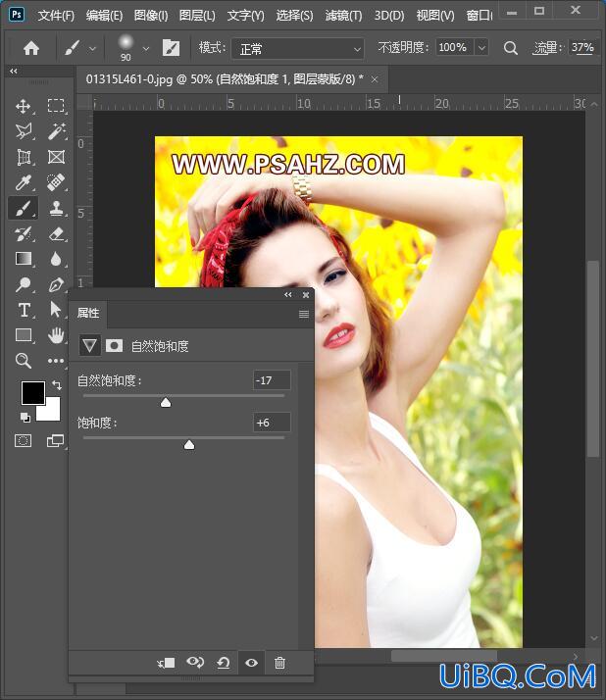
Task: Select the Move tool
Action: (x=24, y=106)
